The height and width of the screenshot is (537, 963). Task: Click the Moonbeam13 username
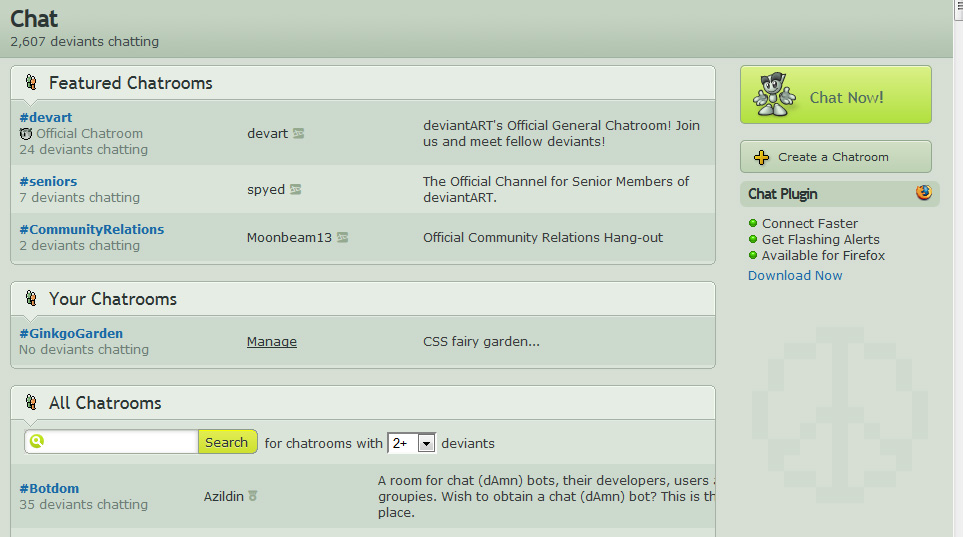tap(289, 237)
